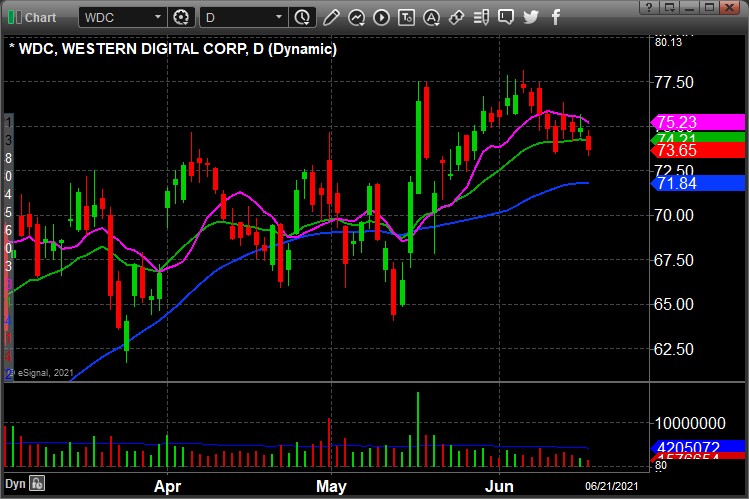This screenshot has width=749, height=499.
Task: Click the 77.50 price axis label
Action: (674, 82)
